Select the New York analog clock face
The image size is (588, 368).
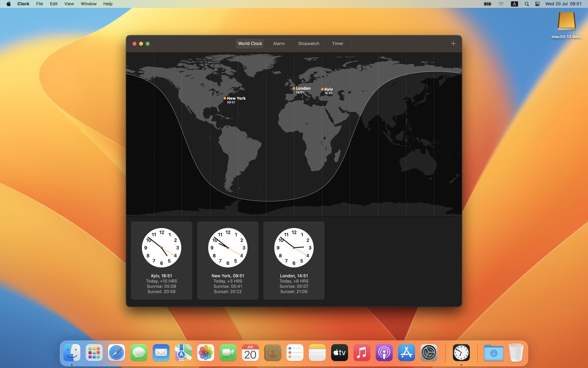(228, 248)
